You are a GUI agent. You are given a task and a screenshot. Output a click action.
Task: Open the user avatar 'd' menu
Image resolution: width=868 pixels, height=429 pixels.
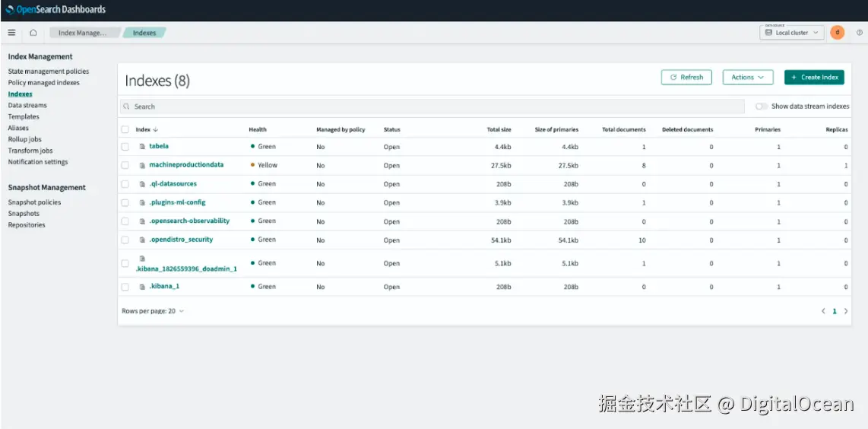coord(837,33)
